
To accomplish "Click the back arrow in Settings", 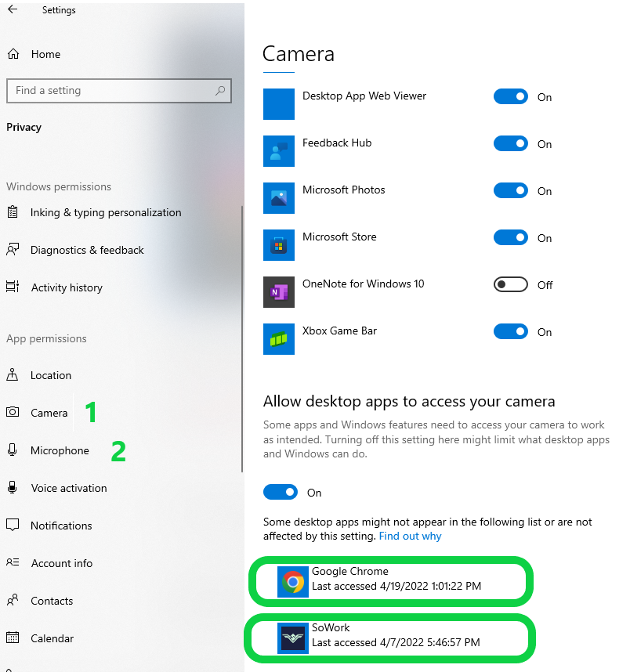I will (x=13, y=9).
